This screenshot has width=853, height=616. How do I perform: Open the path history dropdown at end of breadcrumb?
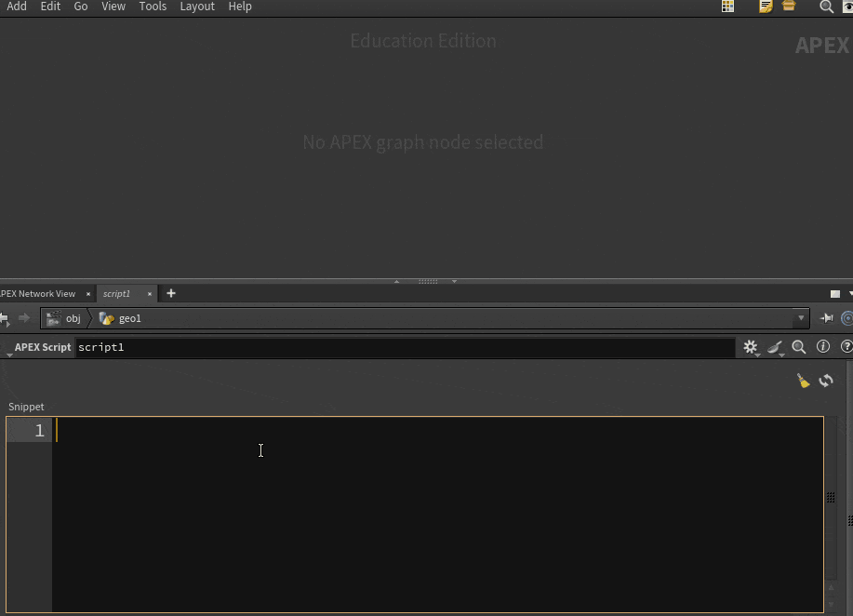tap(800, 317)
